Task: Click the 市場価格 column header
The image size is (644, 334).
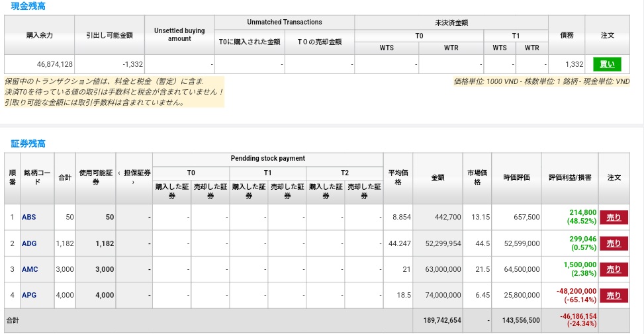Action: point(477,177)
